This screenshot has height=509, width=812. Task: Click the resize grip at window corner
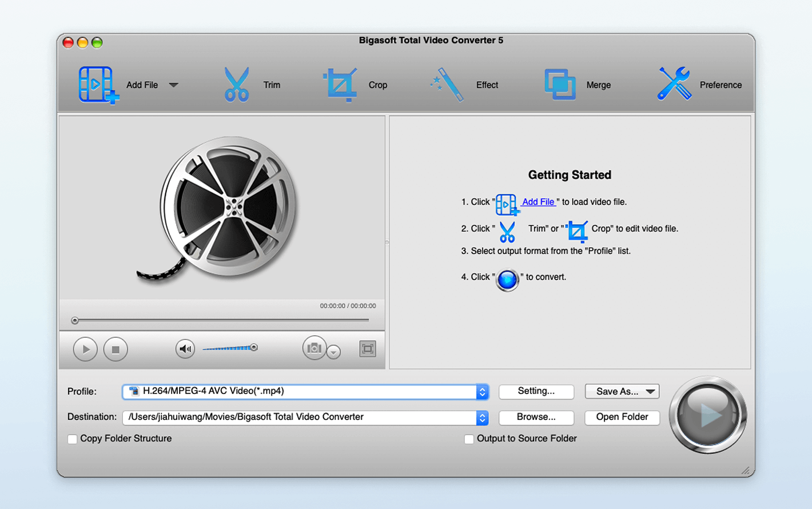[745, 471]
